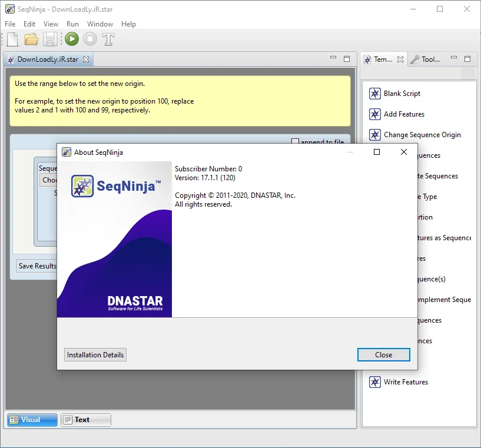
Task: Open the Window menu
Action: [100, 24]
